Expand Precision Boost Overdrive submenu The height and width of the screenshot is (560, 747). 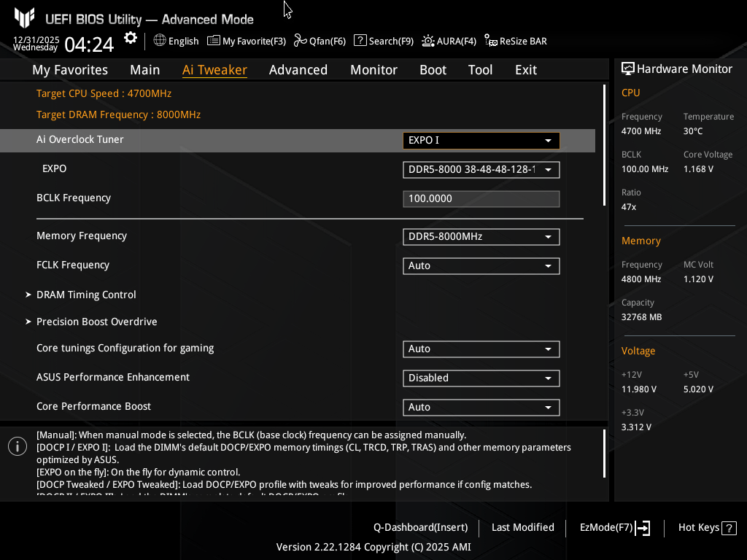coord(96,322)
